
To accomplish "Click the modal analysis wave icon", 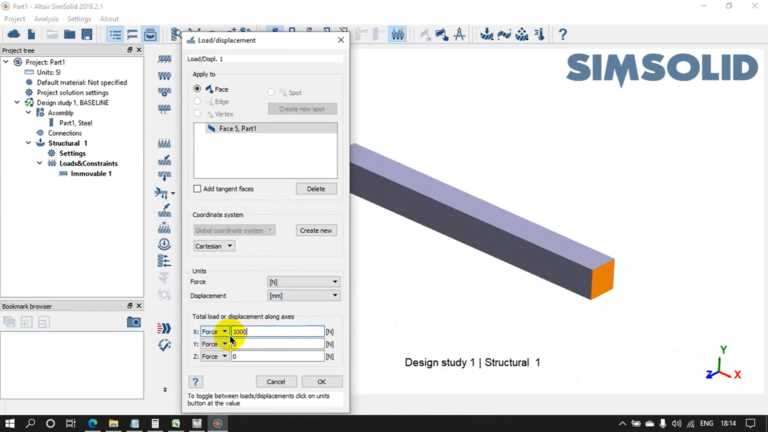I will pyautogui.click(x=504, y=34).
